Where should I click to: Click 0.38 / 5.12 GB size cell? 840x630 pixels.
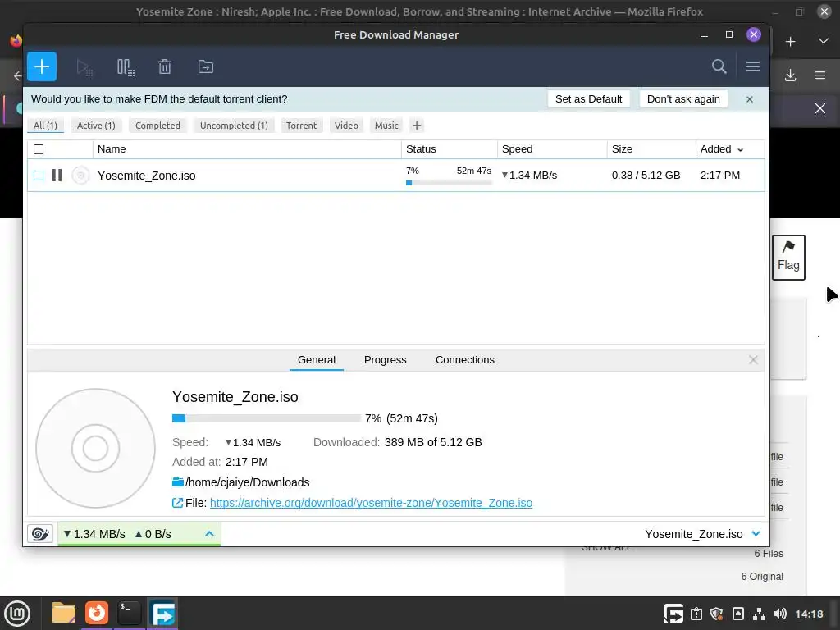tap(646, 176)
